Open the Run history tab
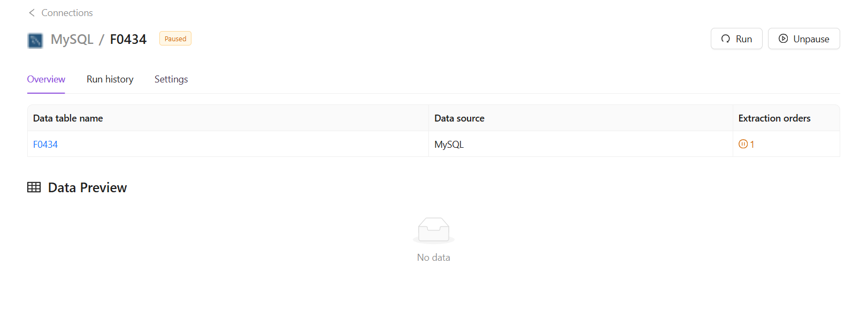 (x=110, y=79)
